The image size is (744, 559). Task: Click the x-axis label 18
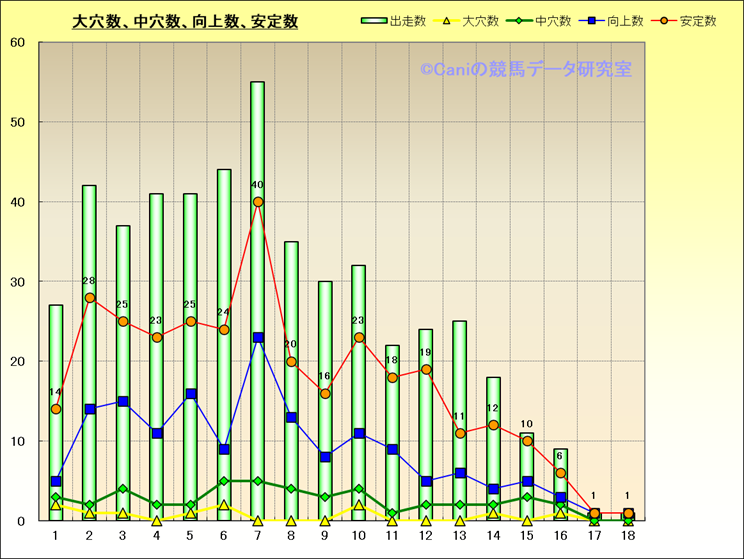click(628, 537)
